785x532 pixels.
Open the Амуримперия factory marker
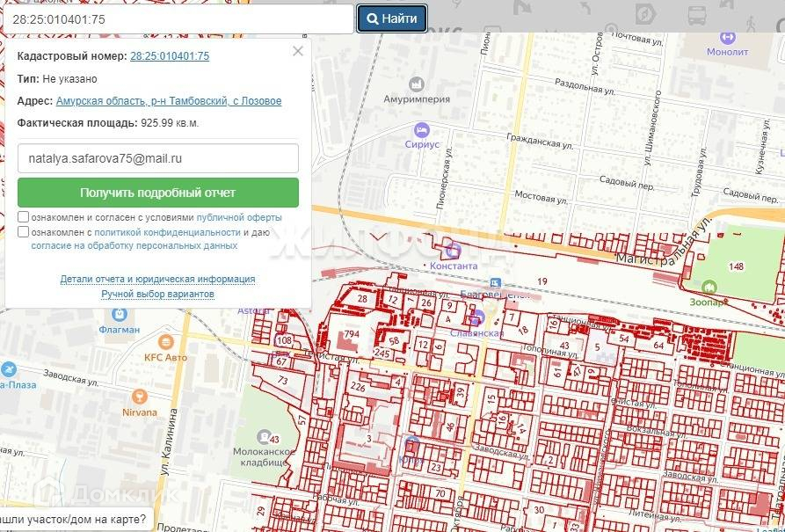416,84
